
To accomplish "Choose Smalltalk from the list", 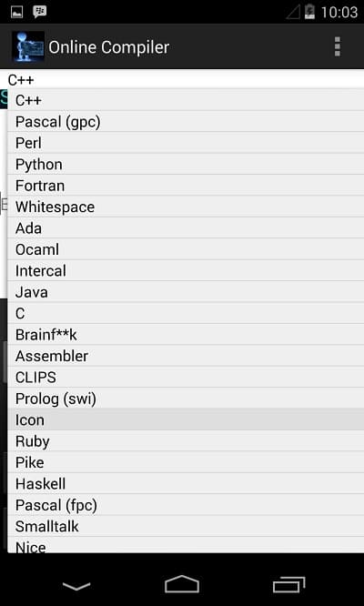I will pyautogui.click(x=186, y=526).
